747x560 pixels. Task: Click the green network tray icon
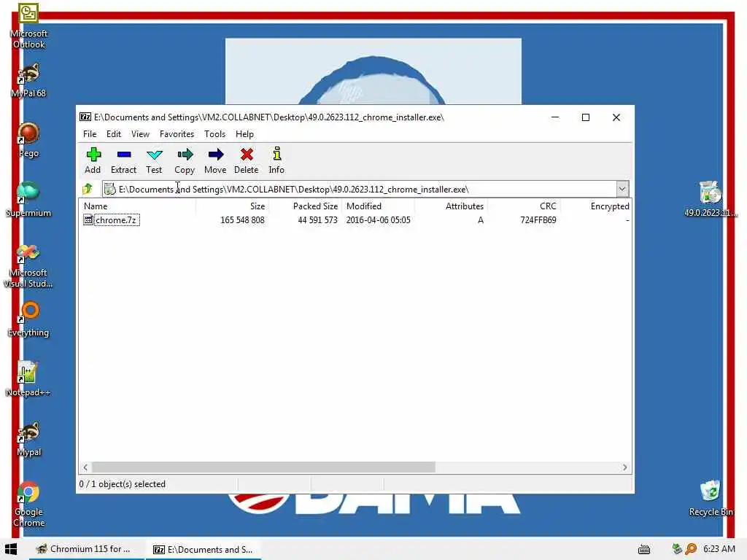pyautogui.click(x=677, y=549)
